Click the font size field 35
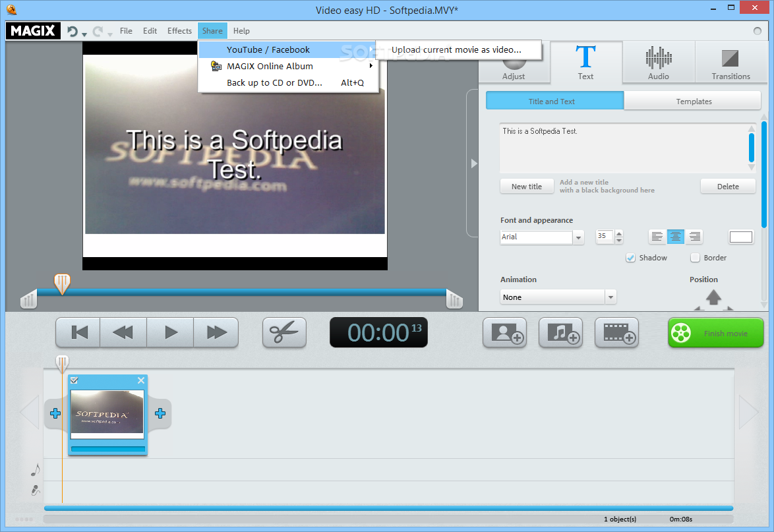This screenshot has width=774, height=532. (x=605, y=237)
